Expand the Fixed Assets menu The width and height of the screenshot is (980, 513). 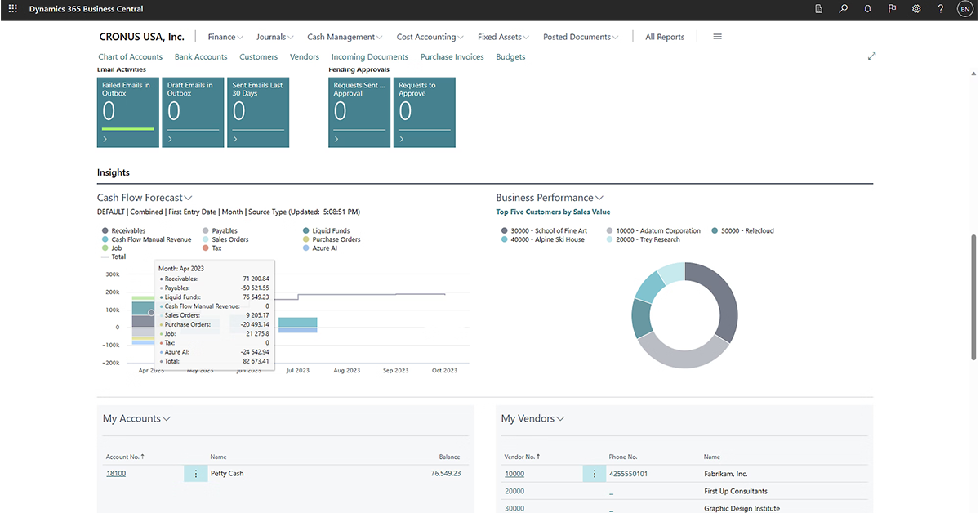(x=504, y=37)
